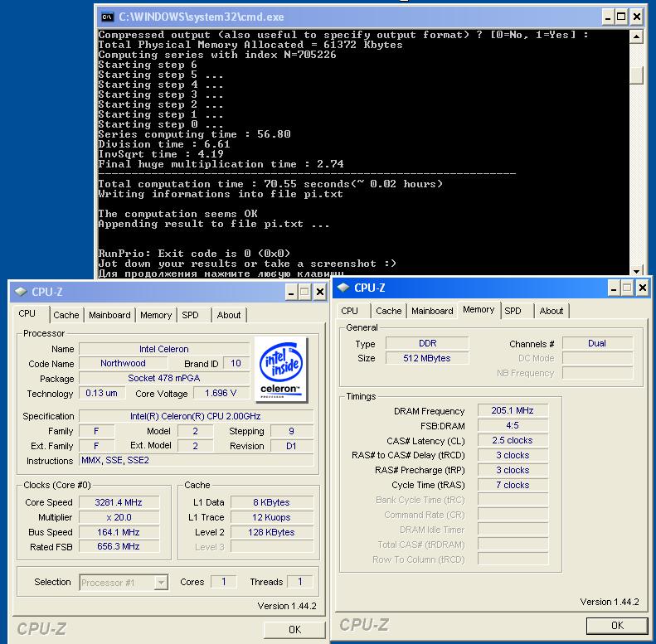Click the Stepping value 9

pos(292,431)
